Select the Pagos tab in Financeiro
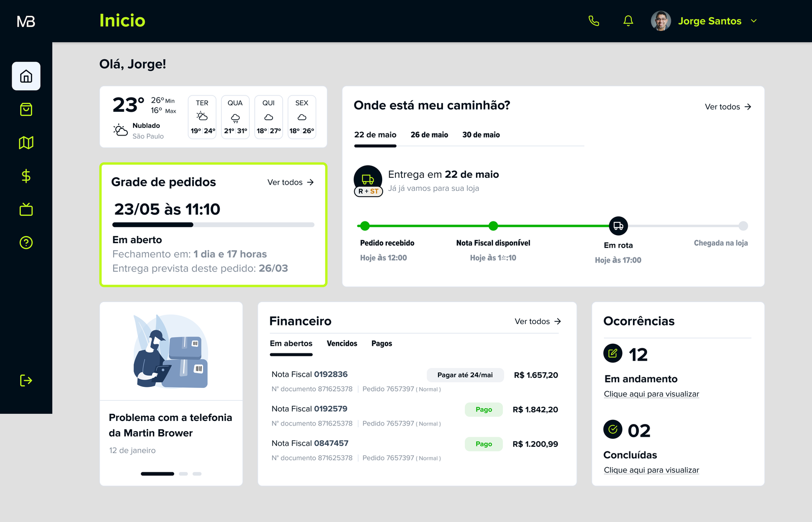 coord(382,344)
